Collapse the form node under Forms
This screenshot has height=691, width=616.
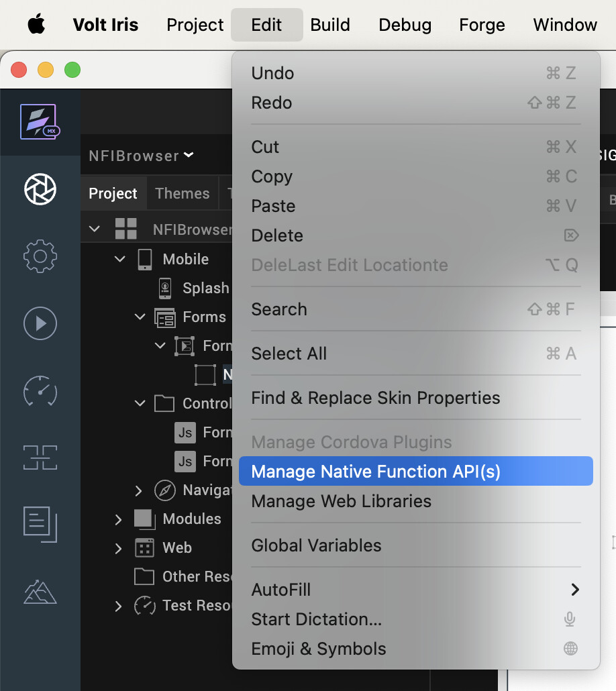(x=160, y=345)
